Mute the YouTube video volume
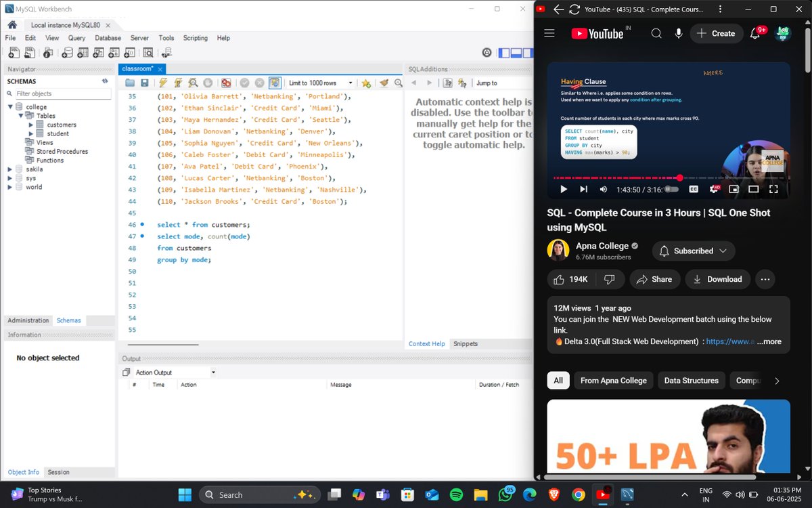This screenshot has width=812, height=508. tap(604, 189)
